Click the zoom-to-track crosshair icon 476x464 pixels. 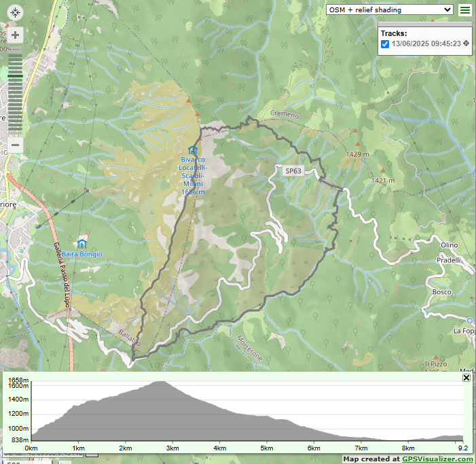pos(466,43)
